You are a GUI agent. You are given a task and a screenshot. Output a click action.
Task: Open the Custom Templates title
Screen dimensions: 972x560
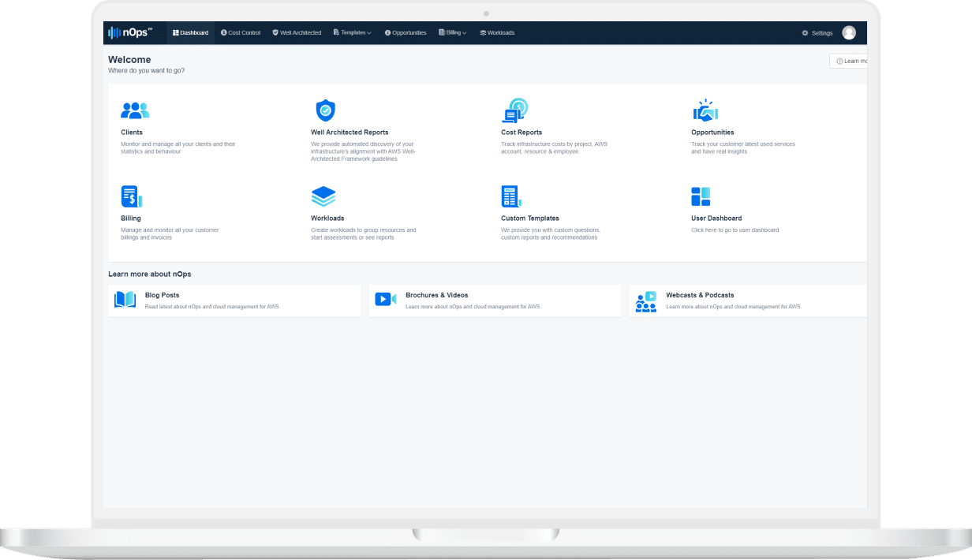tap(530, 218)
